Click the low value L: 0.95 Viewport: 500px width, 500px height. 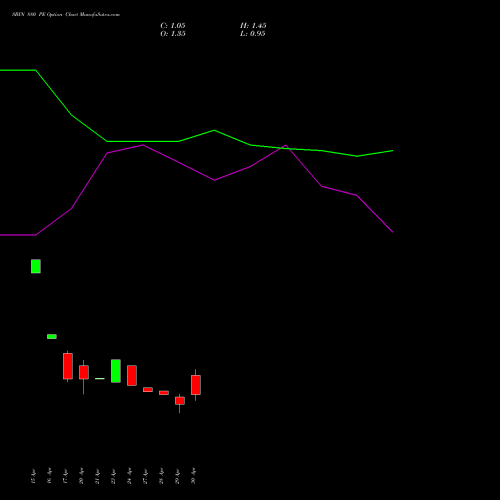(x=253, y=34)
